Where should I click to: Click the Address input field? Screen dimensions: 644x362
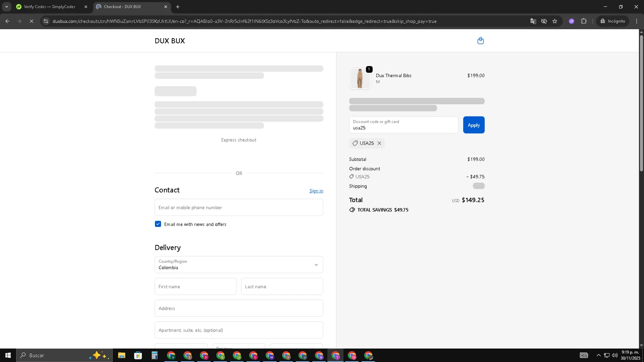point(239,308)
